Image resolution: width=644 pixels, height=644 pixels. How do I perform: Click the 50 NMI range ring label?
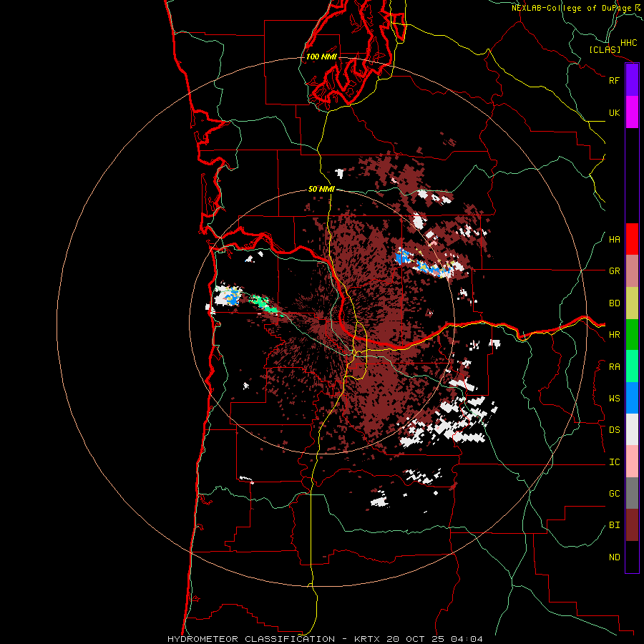click(x=321, y=189)
